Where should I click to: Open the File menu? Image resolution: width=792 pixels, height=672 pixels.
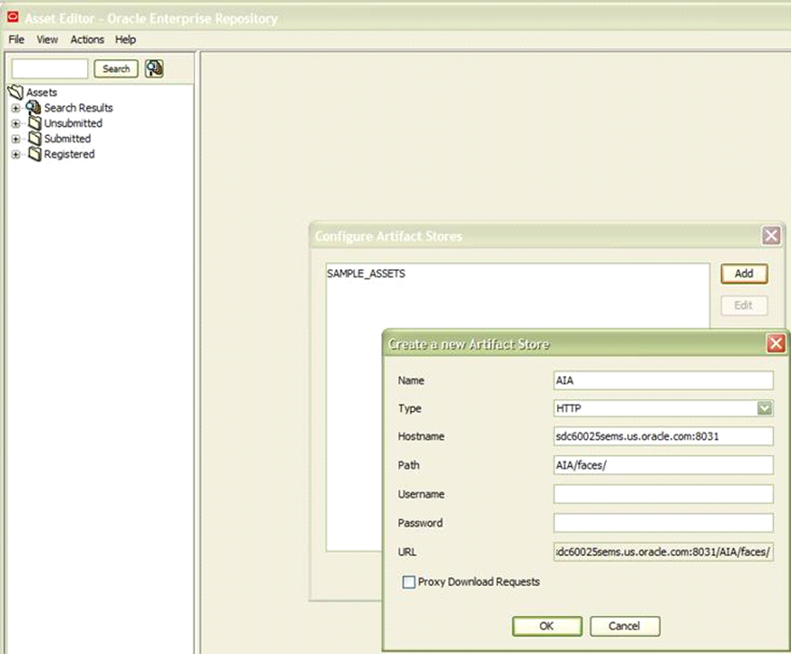coord(16,39)
